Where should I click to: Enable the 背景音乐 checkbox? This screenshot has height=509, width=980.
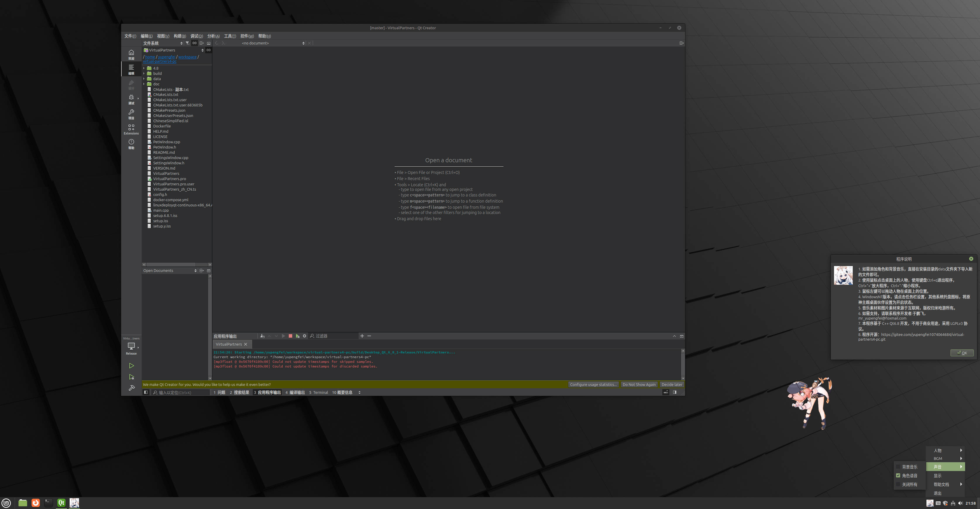coord(898,467)
